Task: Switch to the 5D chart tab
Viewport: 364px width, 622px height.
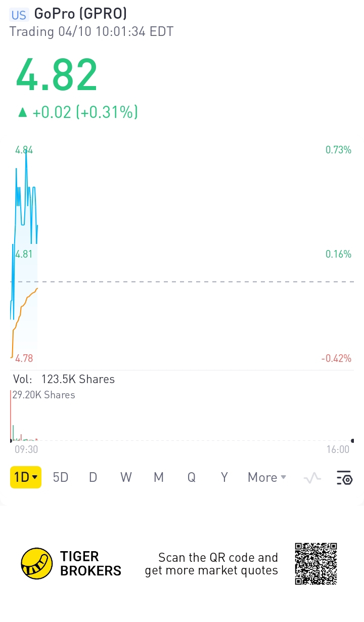Action: [61, 477]
